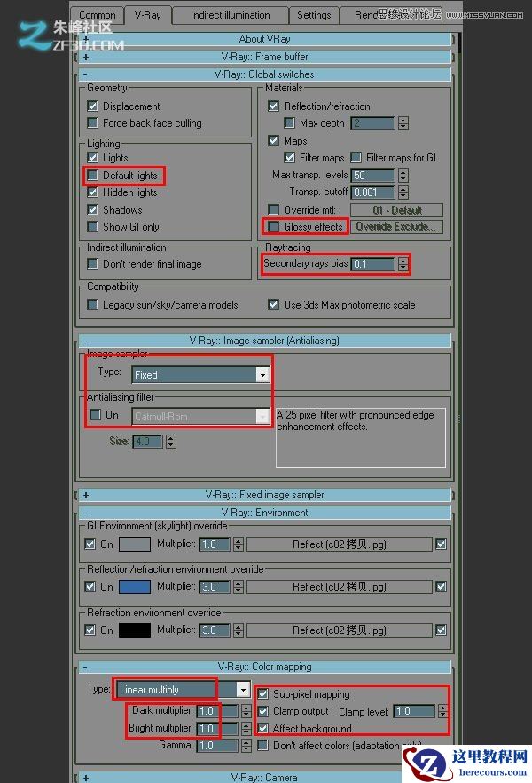Click GI Environment Reflect map button
The image size is (532, 783).
tap(340, 544)
